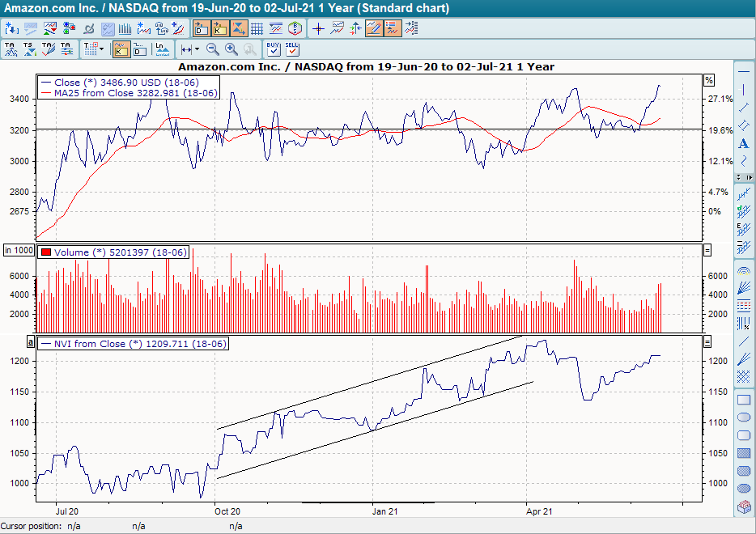Select the ellipse drawing tool
Screen dimensions: 756x534
click(743, 417)
